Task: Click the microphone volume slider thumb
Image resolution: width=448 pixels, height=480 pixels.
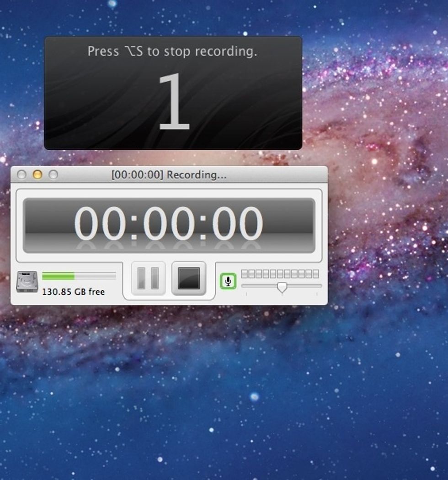Action: (282, 287)
